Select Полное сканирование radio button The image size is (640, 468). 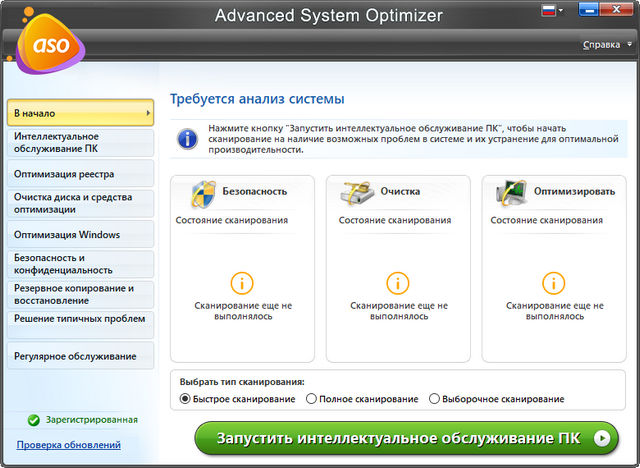pos(311,399)
